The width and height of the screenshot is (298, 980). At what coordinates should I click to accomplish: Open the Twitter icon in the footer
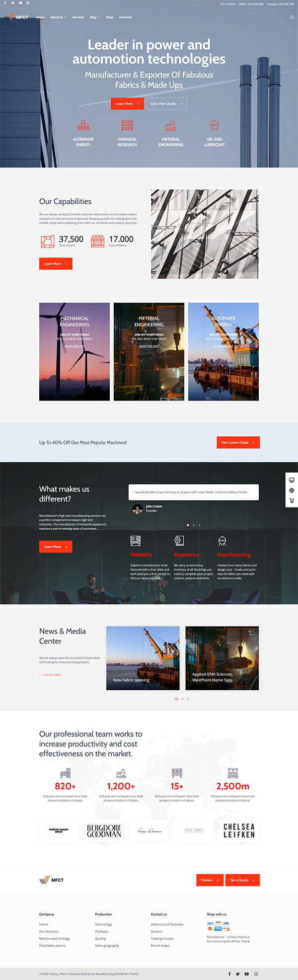click(237, 974)
